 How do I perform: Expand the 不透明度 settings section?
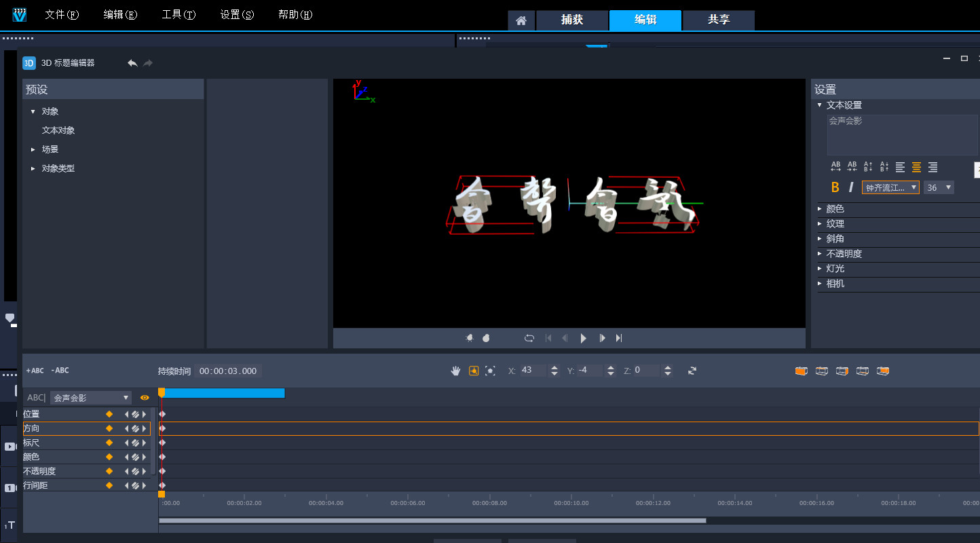(820, 254)
